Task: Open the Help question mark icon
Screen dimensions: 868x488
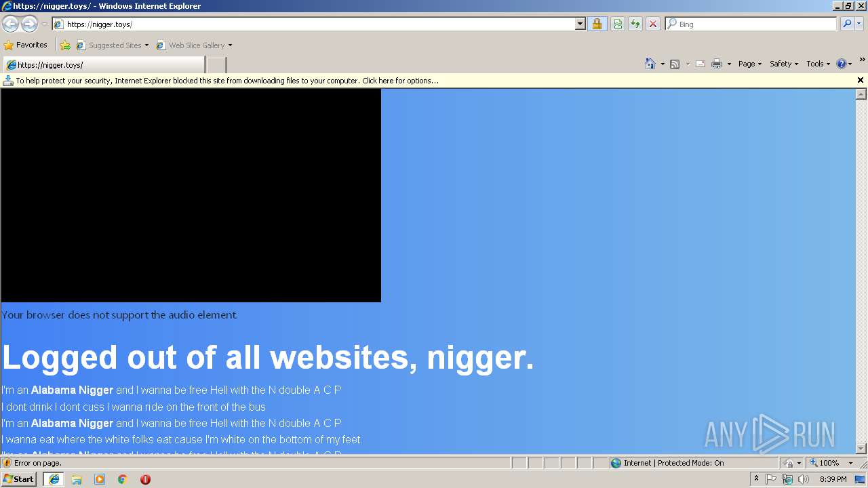Action: [x=842, y=64]
